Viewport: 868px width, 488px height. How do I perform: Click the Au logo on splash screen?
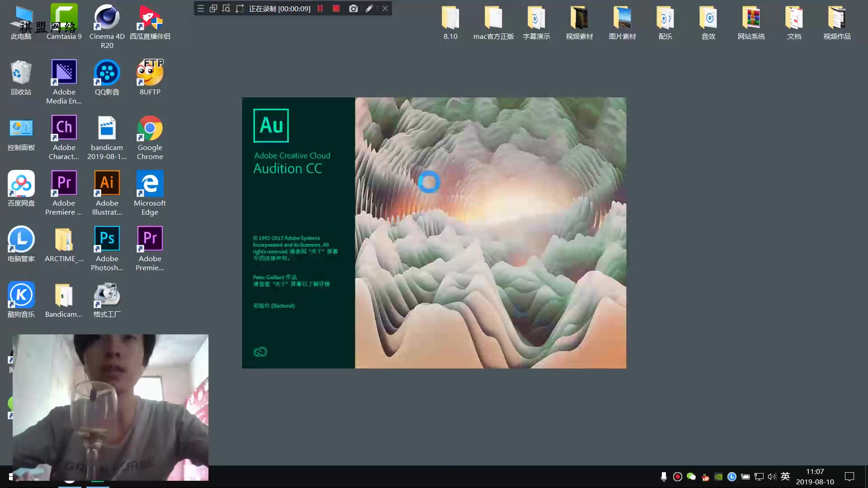click(271, 125)
